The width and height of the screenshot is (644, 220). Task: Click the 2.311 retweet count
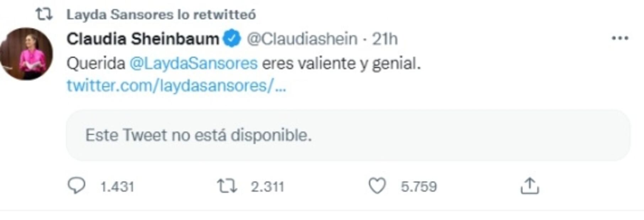tap(267, 187)
